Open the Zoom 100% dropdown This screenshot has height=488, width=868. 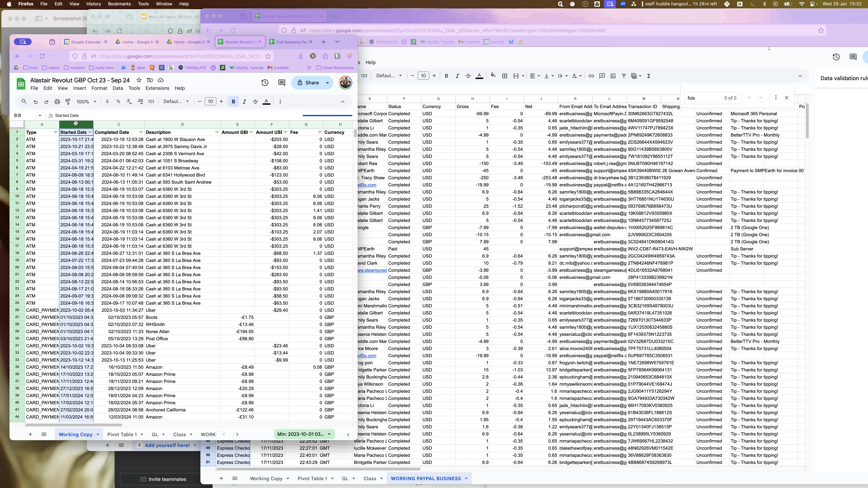pyautogui.click(x=86, y=101)
